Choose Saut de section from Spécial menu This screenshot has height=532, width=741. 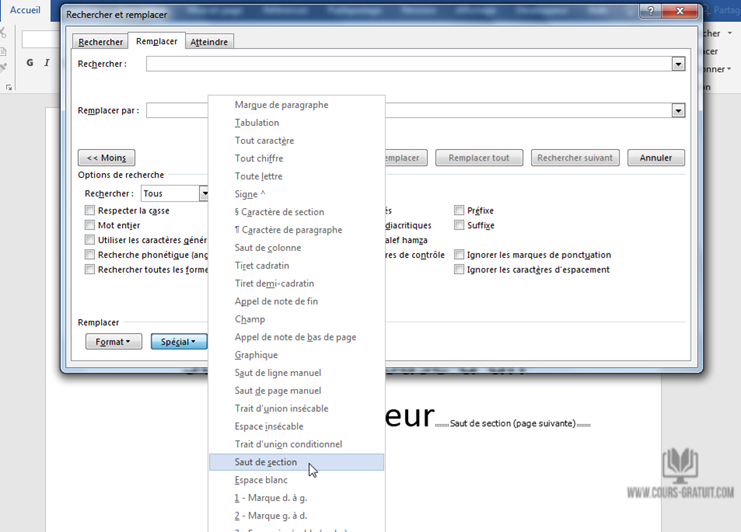pos(266,462)
